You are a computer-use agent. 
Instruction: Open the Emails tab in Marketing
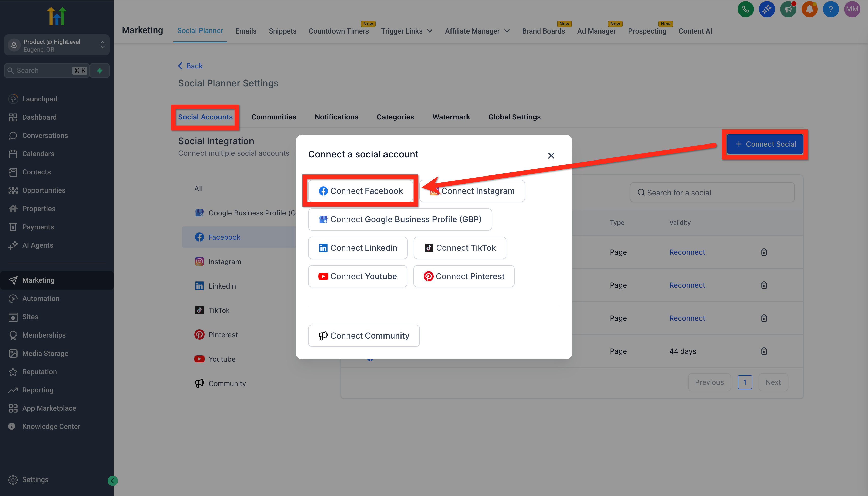coord(245,31)
